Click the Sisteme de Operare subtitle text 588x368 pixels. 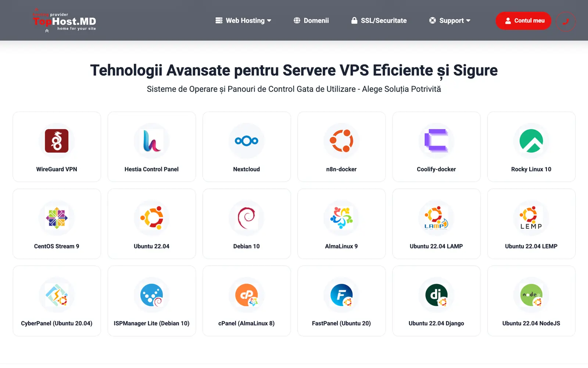coord(294,89)
